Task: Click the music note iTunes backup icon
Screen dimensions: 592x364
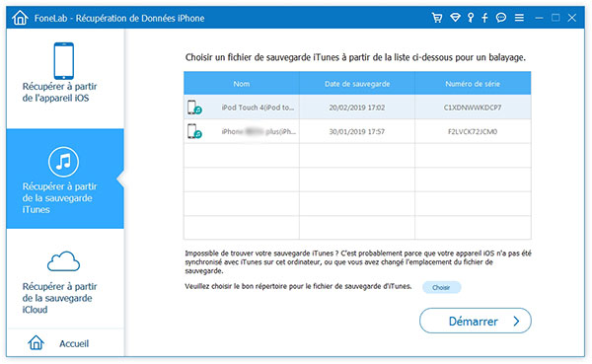Action: click(x=63, y=162)
